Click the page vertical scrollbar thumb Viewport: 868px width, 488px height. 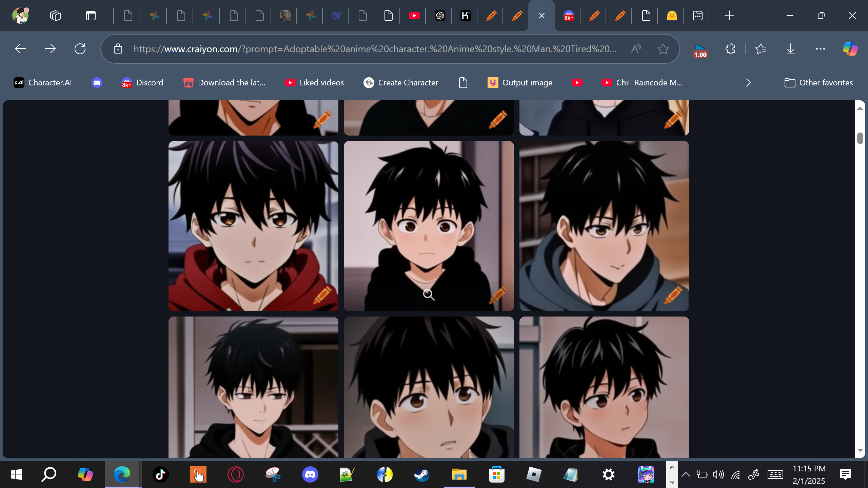(x=860, y=138)
